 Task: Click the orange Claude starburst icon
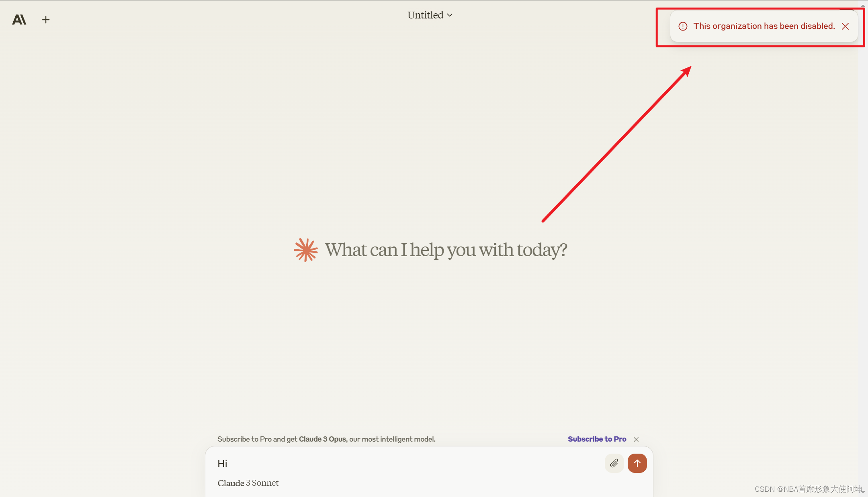306,250
